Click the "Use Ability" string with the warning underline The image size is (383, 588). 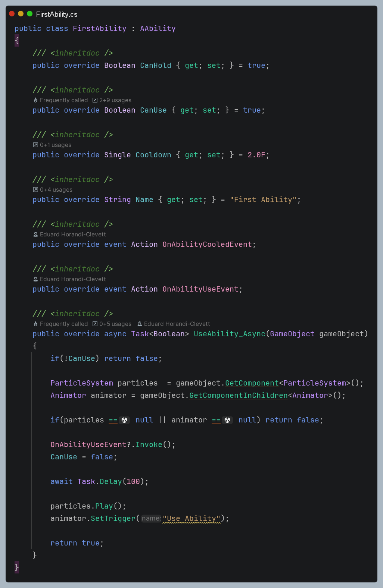click(191, 519)
